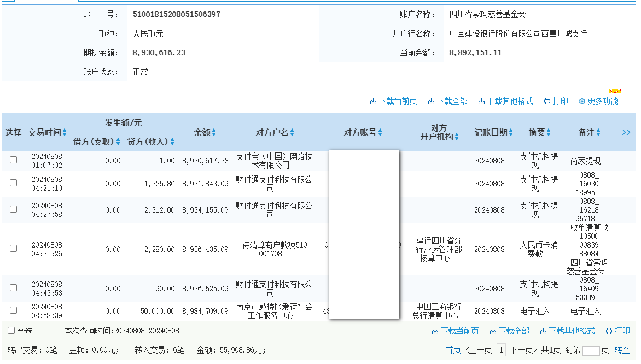The height and width of the screenshot is (364, 641).
Task: Click bank name 中国建设银行股份有限公司西昌月城支行
Action: click(x=518, y=33)
